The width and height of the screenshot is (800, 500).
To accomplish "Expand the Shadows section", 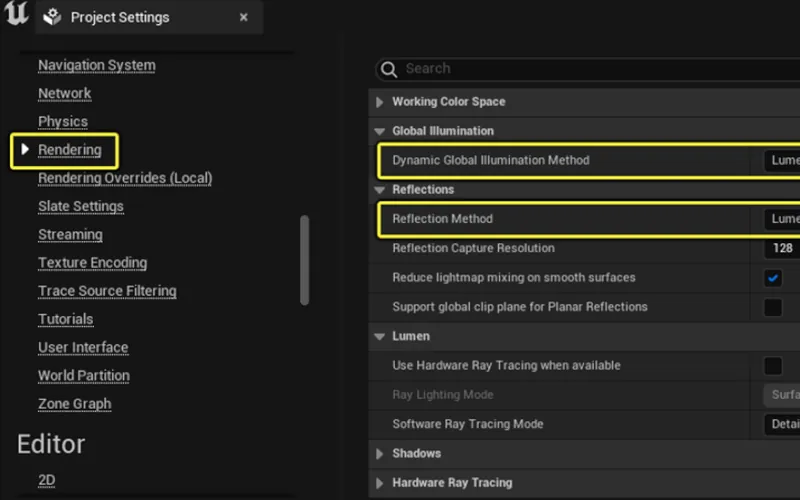I will (x=379, y=454).
